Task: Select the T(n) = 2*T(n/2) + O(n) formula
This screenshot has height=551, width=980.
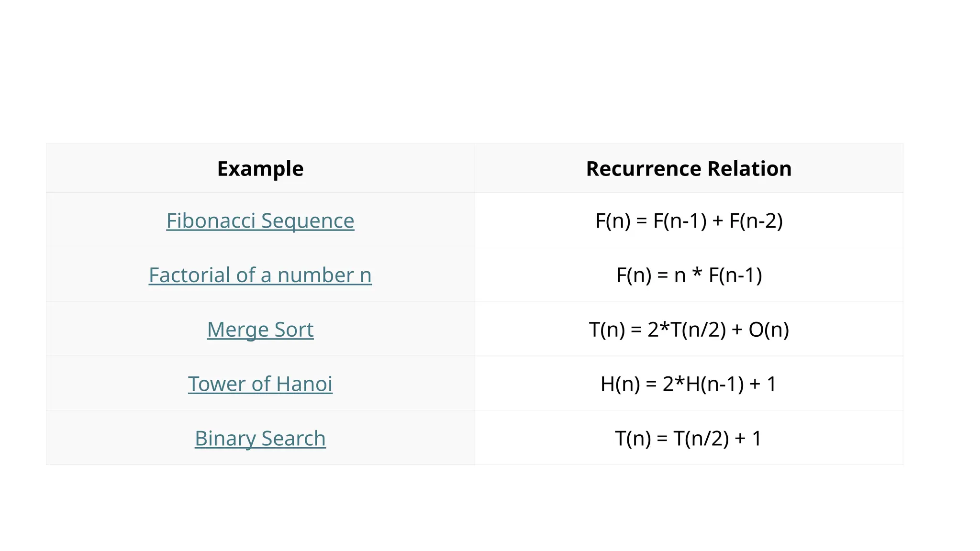Action: point(689,330)
